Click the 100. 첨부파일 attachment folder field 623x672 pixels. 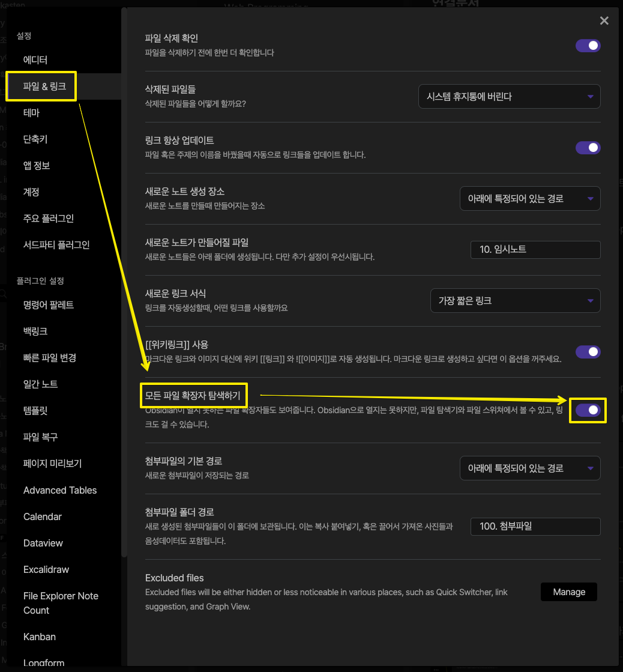tap(535, 527)
